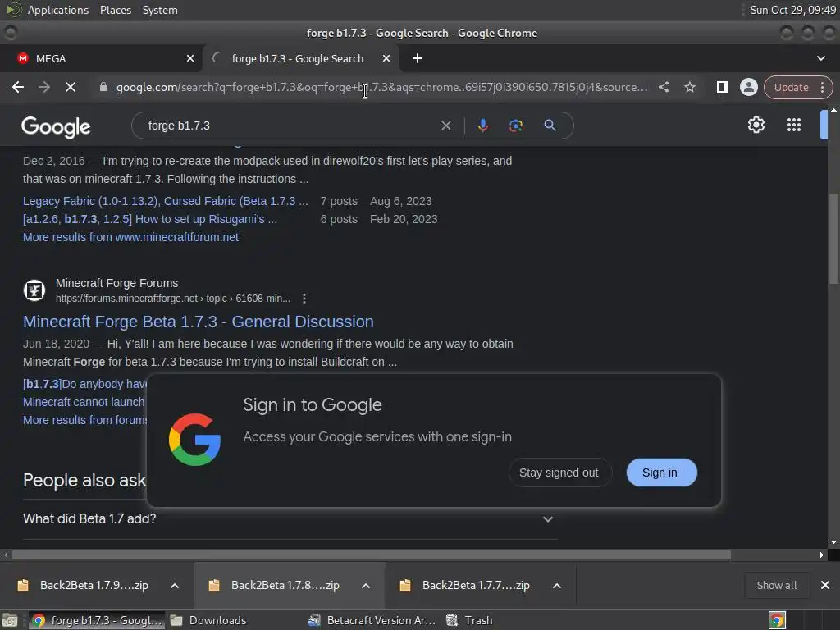Close the forge b1.7.3 search tab

[x=386, y=58]
